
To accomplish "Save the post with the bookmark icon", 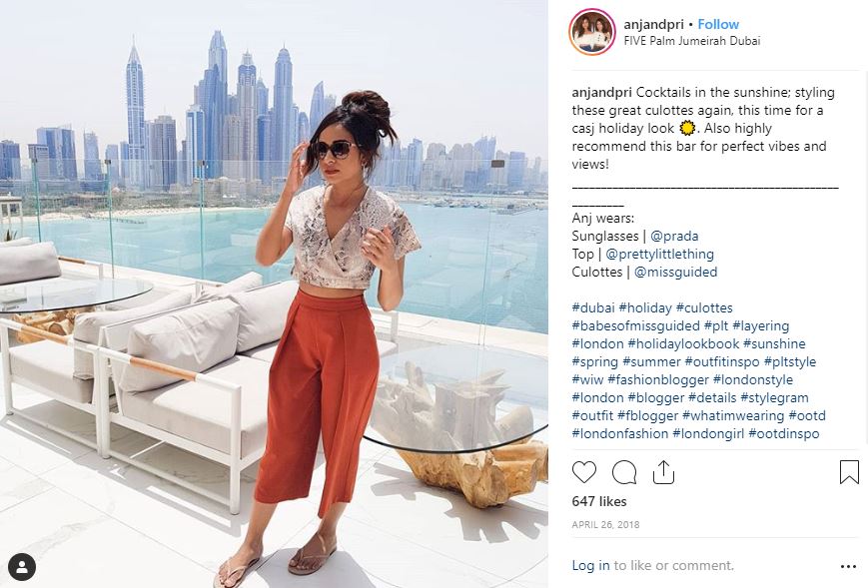I will [x=849, y=472].
